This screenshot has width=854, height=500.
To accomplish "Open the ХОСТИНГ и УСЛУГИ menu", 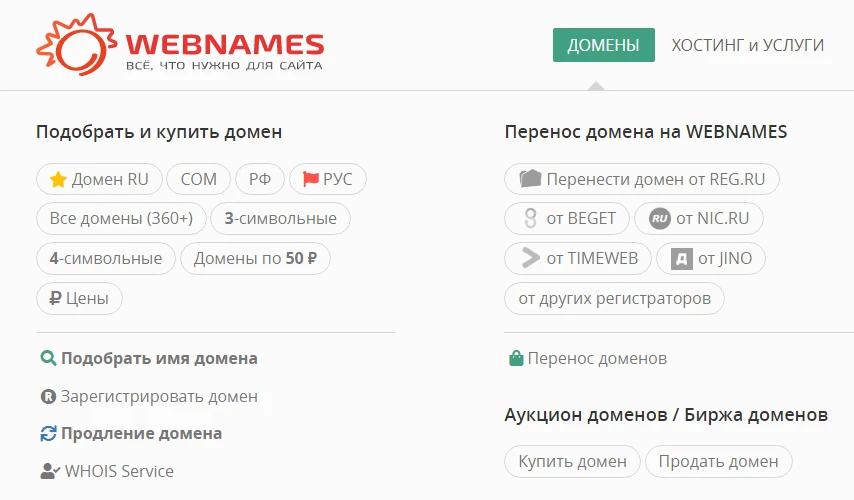I will 747,45.
